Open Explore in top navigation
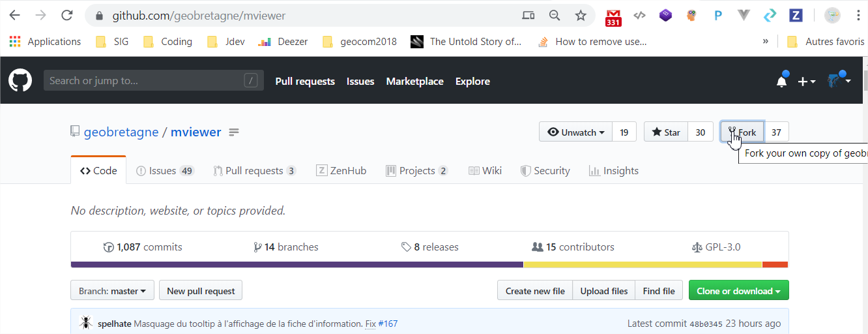 click(472, 82)
